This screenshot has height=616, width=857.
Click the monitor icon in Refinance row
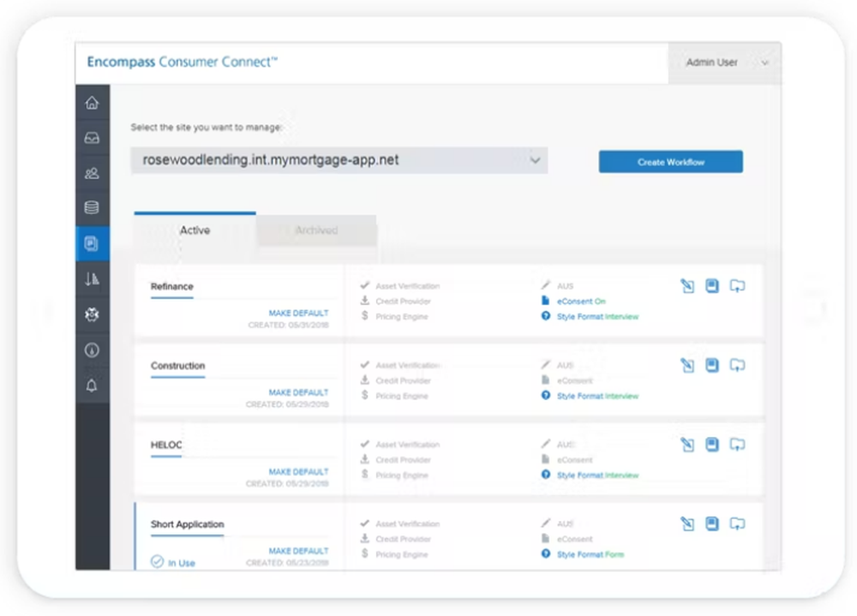point(737,286)
